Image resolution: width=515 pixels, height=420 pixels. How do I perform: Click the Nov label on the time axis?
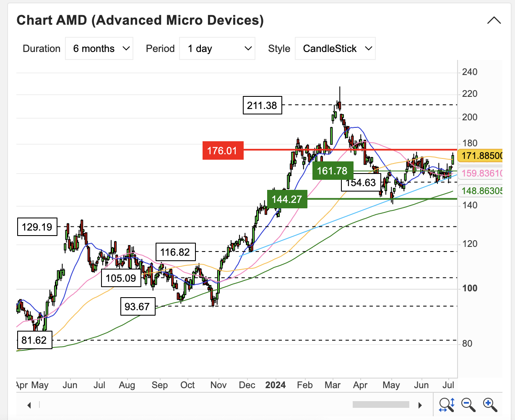coord(218,385)
